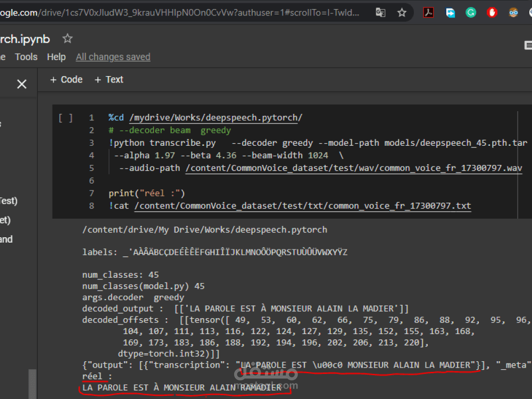Viewport: 532px width, 399px height.
Task: Click the print("réel :") code line
Action: 147,194
